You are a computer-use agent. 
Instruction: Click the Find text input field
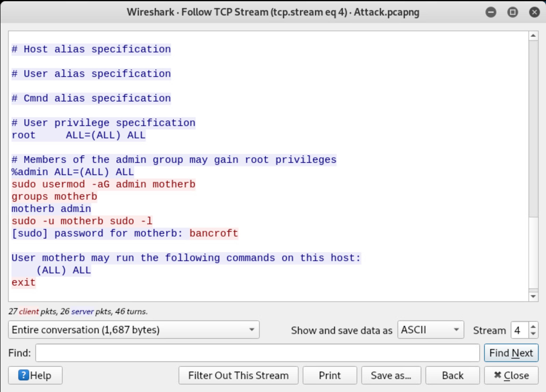[257, 353]
